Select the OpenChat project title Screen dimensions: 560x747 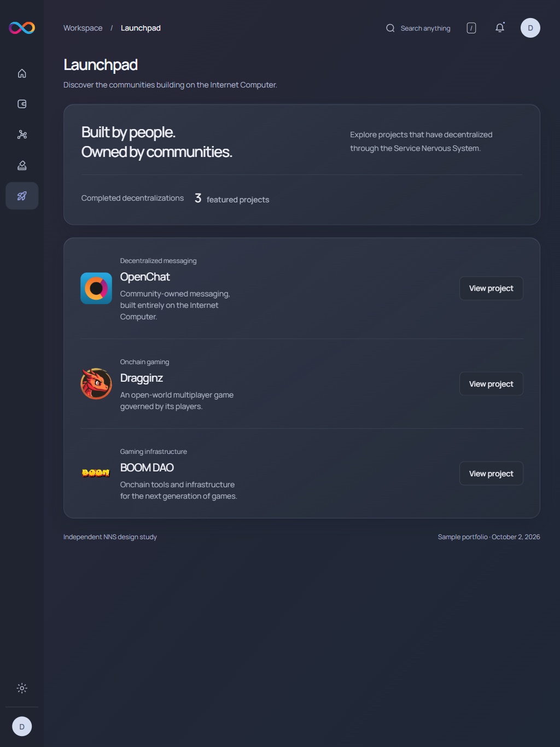pos(145,277)
